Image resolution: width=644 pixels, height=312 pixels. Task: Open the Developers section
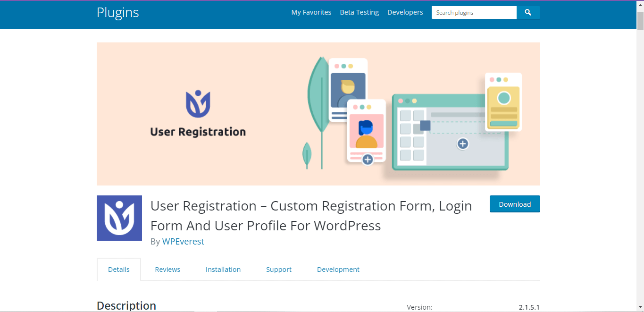[x=405, y=12]
